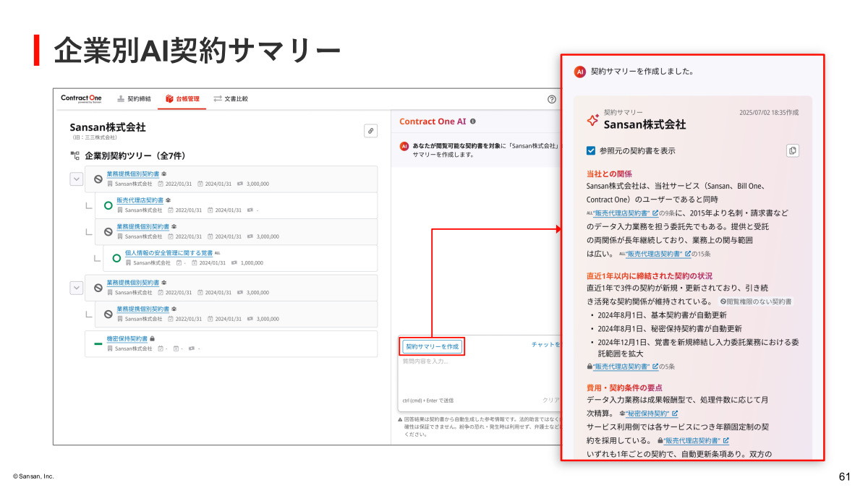
Task: Click the info icon next to Contract One AI
Action: (472, 120)
